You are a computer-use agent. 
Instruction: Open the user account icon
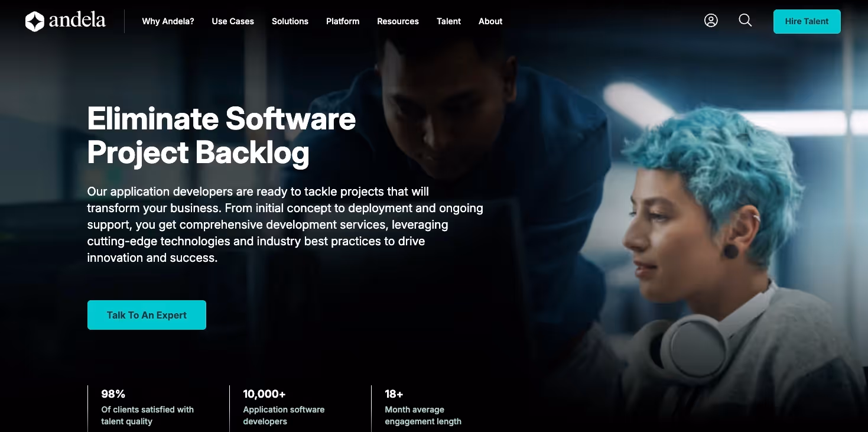click(x=711, y=21)
